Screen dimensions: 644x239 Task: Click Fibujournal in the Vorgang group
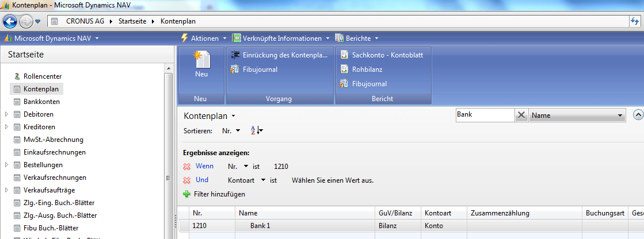point(254,70)
